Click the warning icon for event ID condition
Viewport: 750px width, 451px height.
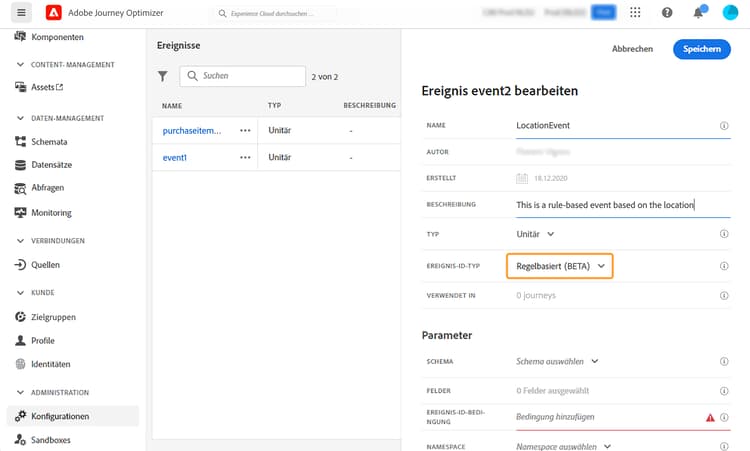point(710,418)
